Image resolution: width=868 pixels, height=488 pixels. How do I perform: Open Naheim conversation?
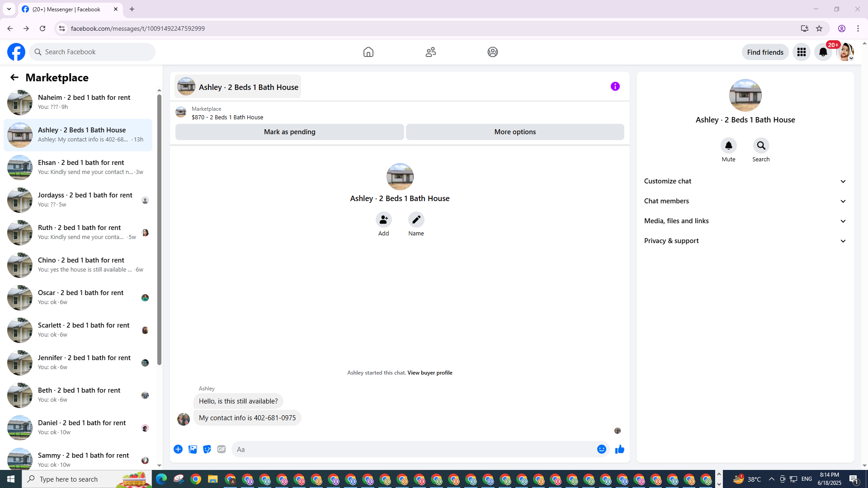pos(78,102)
